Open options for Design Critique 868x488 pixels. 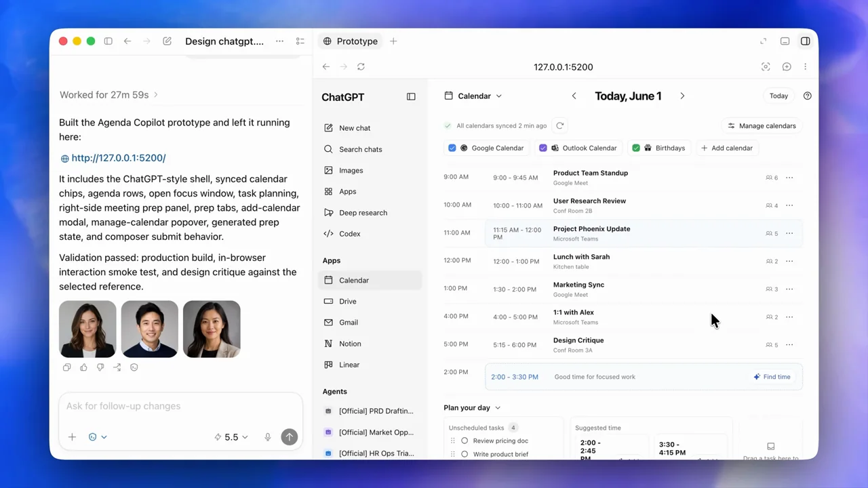789,345
